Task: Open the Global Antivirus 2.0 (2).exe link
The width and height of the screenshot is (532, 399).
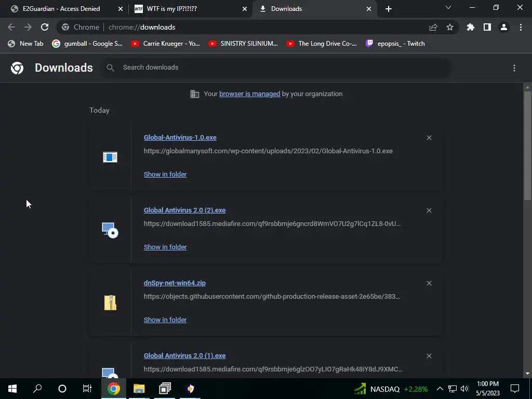Action: 184,210
